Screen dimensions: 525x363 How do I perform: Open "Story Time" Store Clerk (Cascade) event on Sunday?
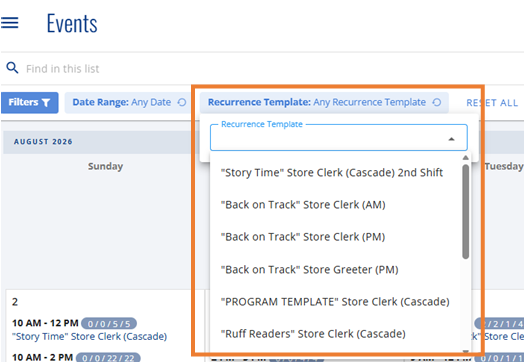point(89,337)
